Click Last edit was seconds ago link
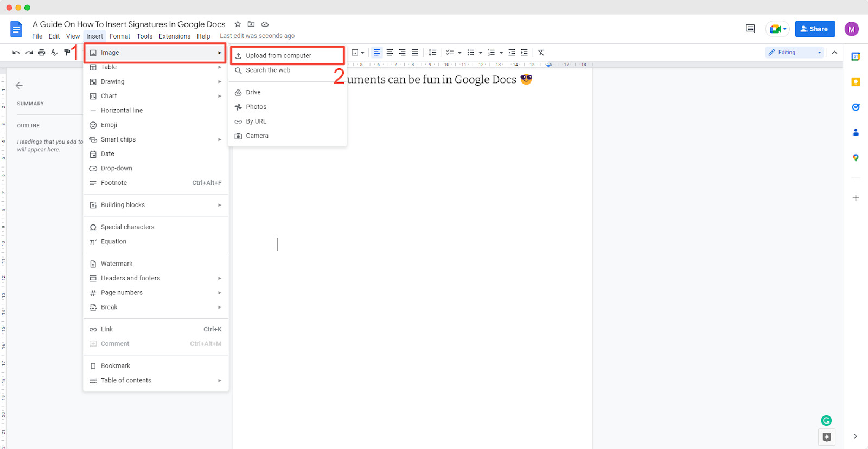The width and height of the screenshot is (868, 449). 257,36
